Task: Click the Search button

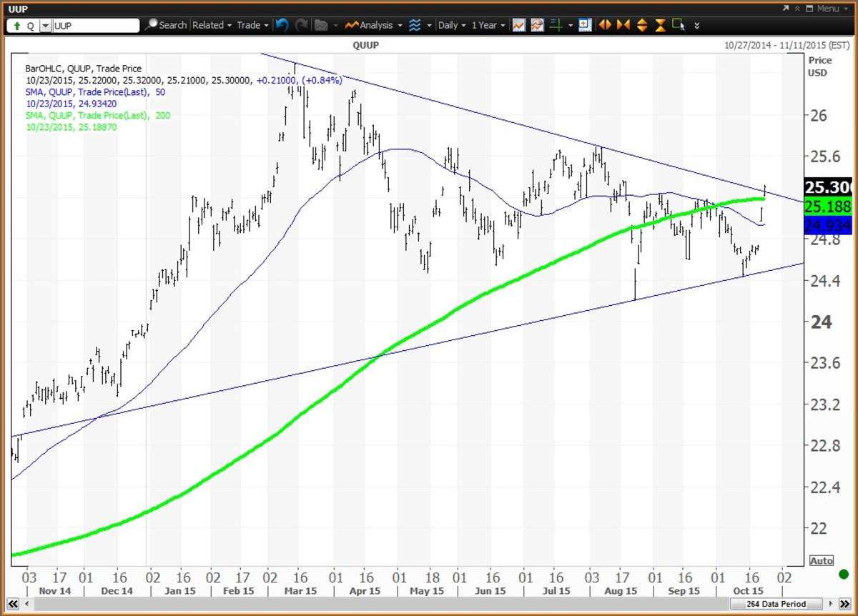Action: [x=166, y=25]
